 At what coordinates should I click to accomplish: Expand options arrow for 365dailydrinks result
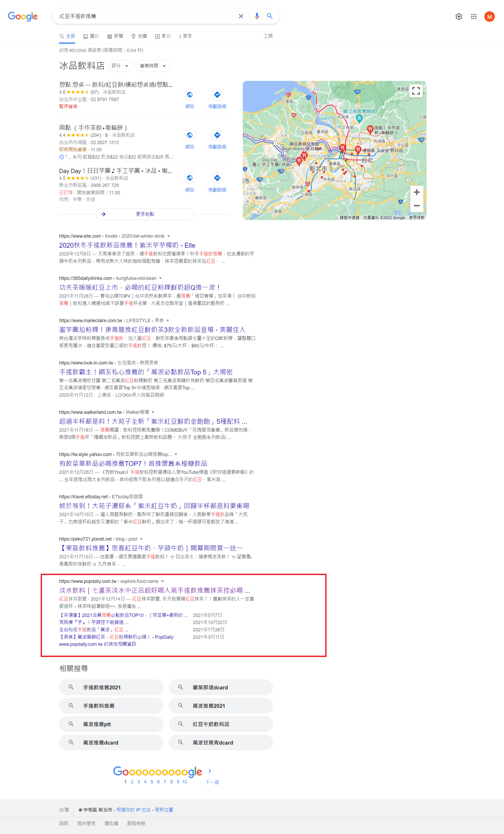[x=160, y=278]
